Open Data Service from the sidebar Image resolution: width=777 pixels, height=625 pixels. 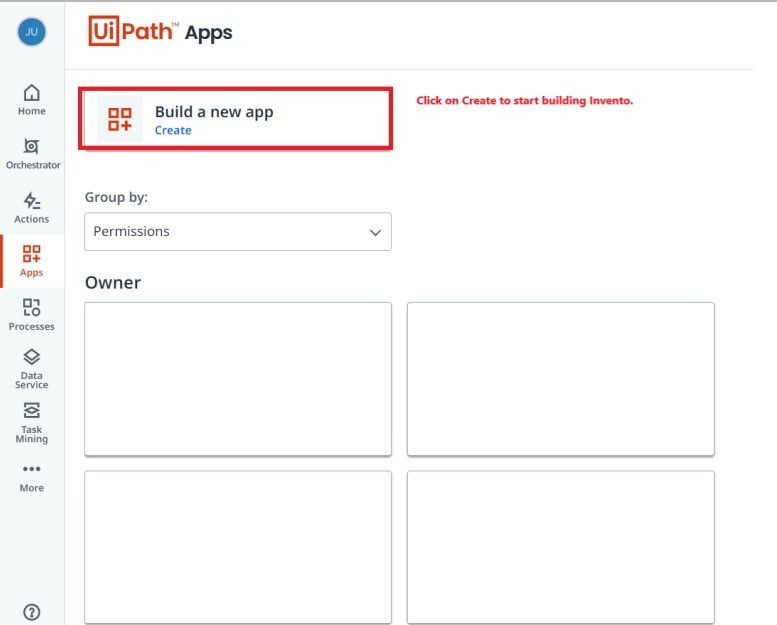point(32,369)
